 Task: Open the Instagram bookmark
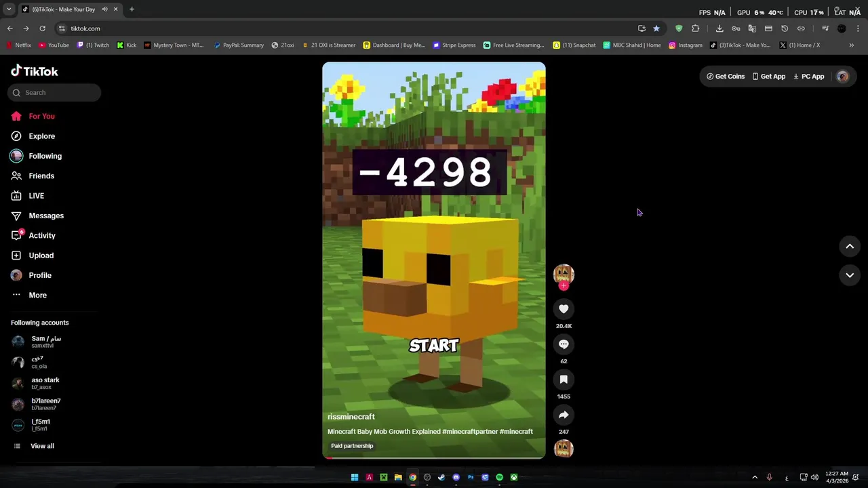tap(685, 45)
